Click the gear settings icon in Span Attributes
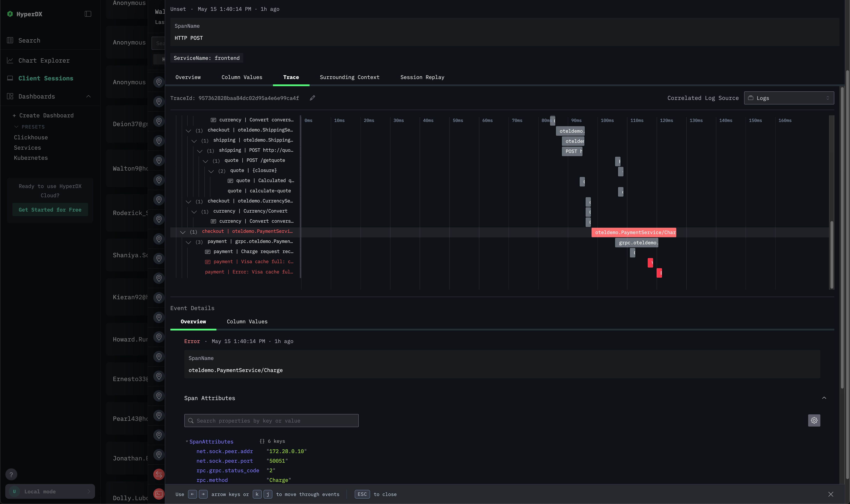 pyautogui.click(x=814, y=420)
